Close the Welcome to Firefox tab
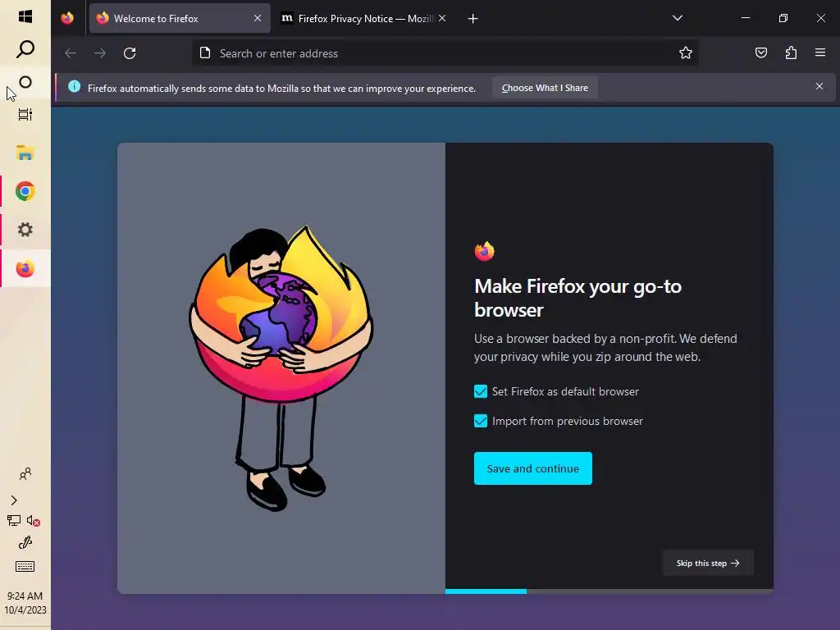Image resolution: width=840 pixels, height=630 pixels. (258, 18)
